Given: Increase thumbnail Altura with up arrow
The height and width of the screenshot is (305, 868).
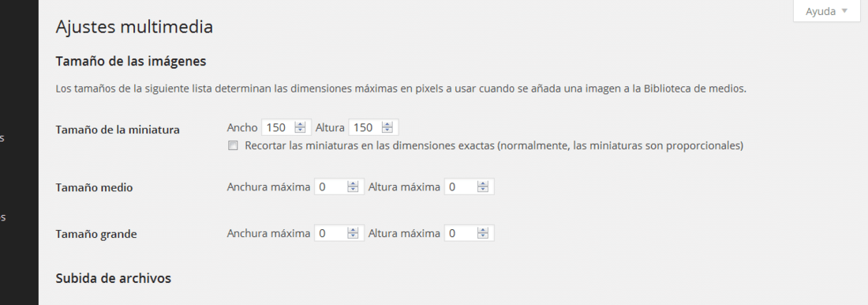Looking at the screenshot, I should [387, 124].
